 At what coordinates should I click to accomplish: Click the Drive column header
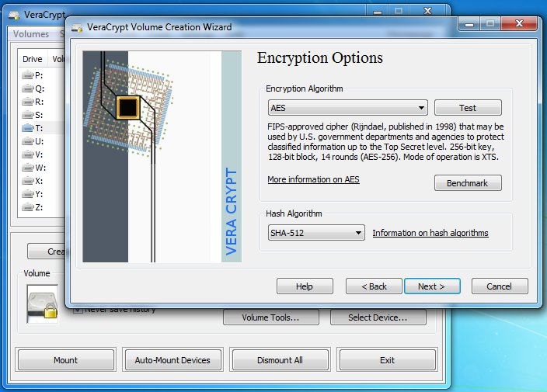pos(33,59)
